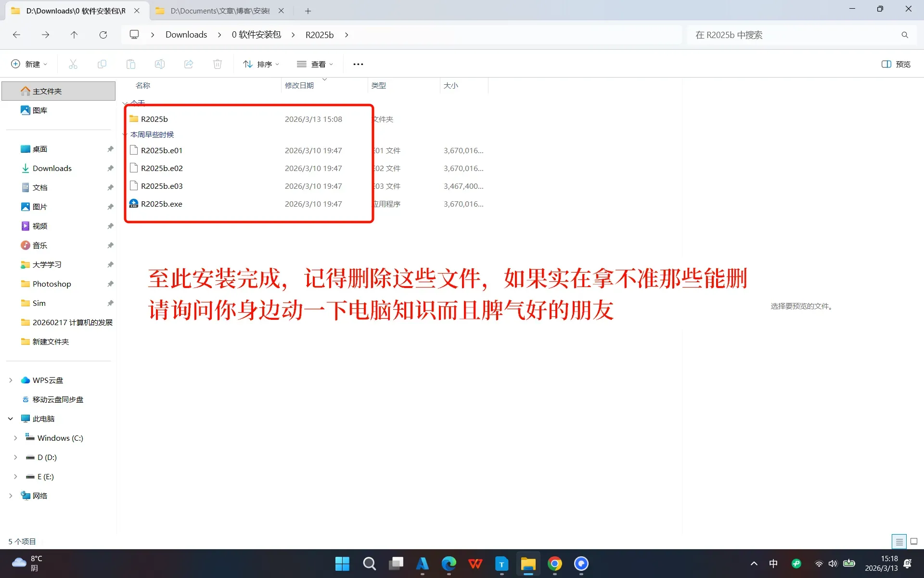Image resolution: width=924 pixels, height=578 pixels.
Task: Select the Delete icon in the toolbar
Action: tap(217, 64)
